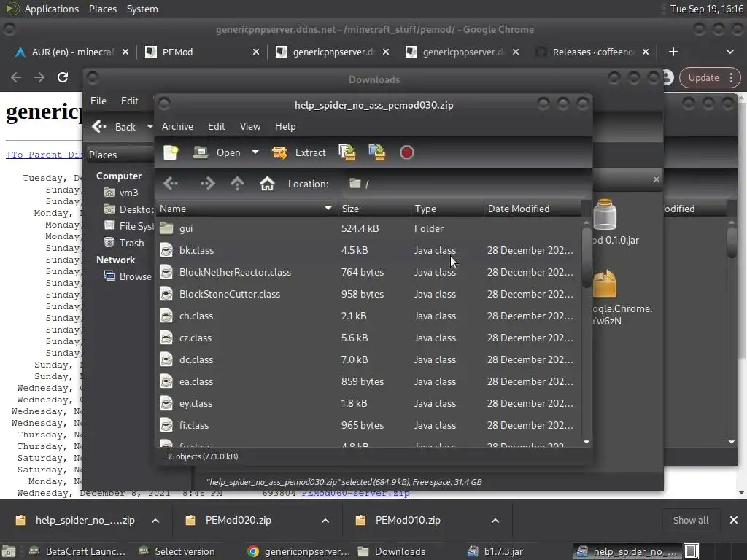747x560 pixels.
Task: Open the Applications menu in top panel
Action: 52,9
